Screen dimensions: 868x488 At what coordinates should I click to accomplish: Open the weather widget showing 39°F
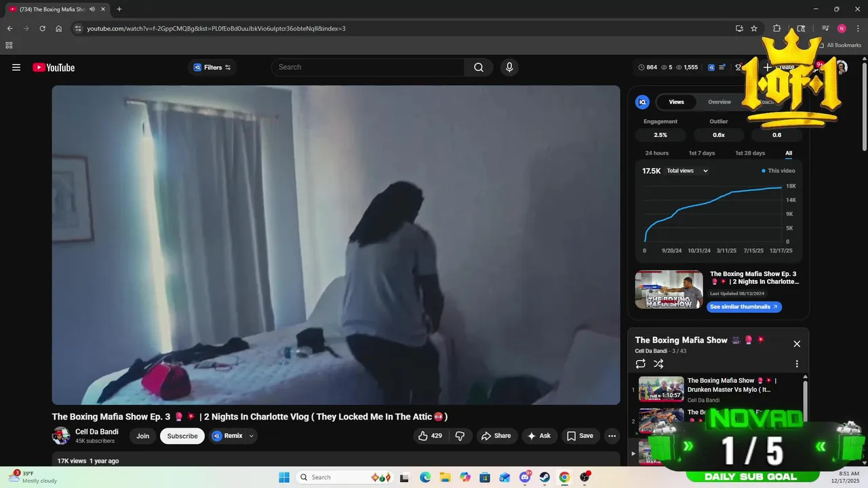point(32,477)
